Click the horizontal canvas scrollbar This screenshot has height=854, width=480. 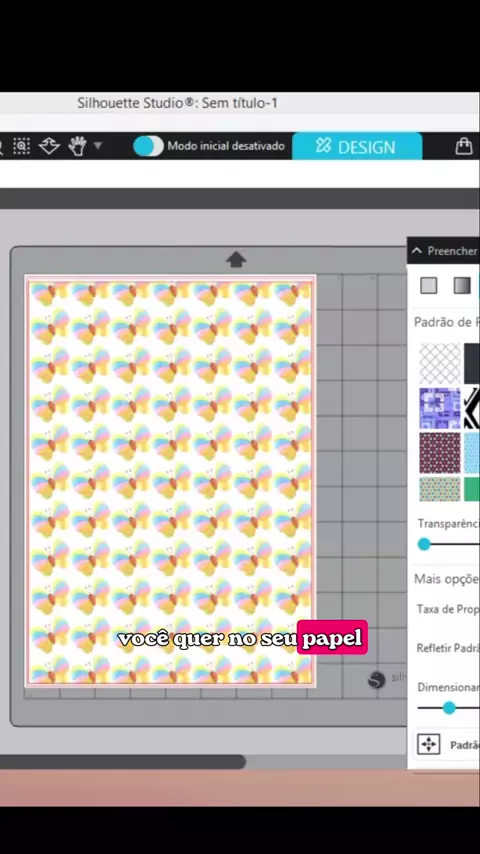pyautogui.click(x=123, y=762)
